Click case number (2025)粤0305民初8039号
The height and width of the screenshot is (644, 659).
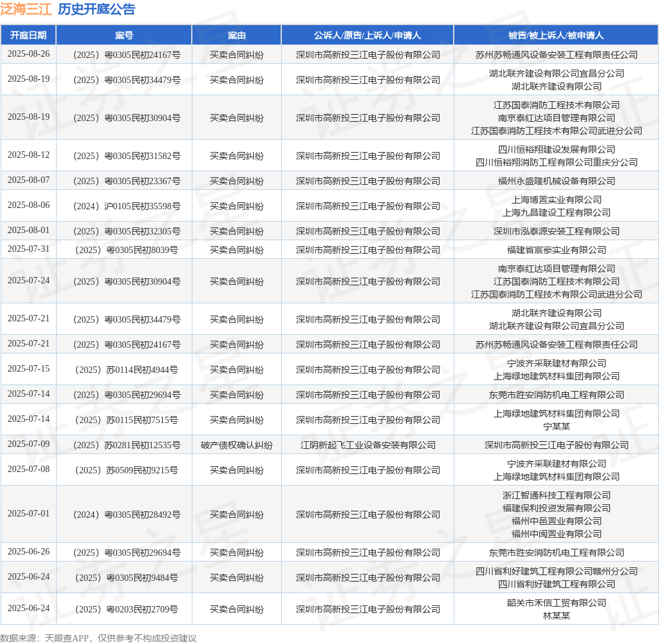point(127,250)
